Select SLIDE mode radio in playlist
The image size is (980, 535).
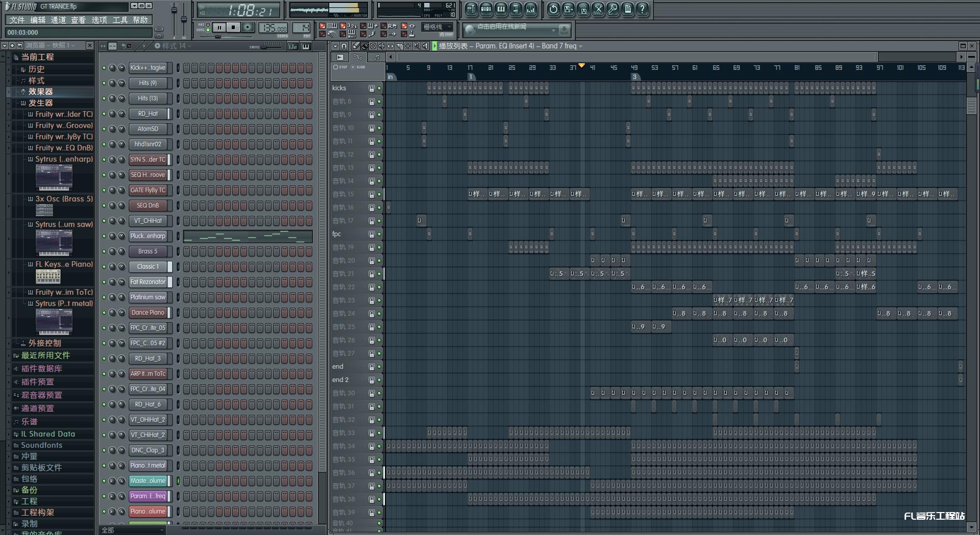(x=353, y=67)
